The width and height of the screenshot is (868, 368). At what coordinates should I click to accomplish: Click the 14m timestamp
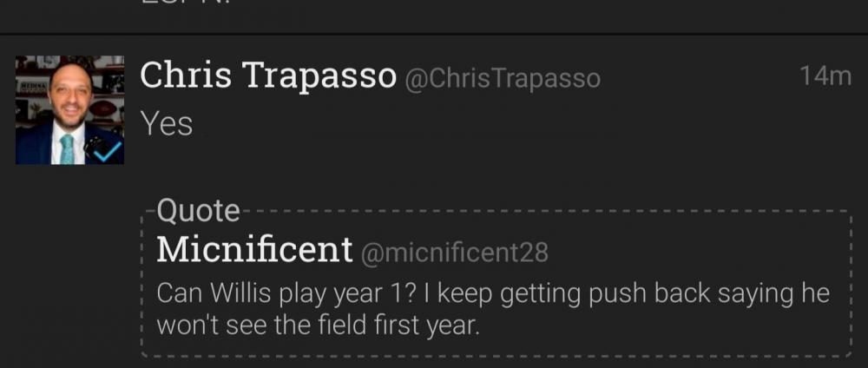point(825,76)
